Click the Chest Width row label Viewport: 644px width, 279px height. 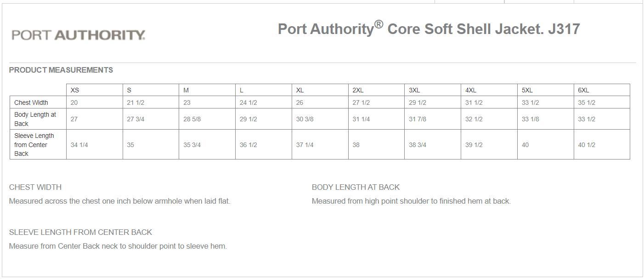tap(31, 102)
